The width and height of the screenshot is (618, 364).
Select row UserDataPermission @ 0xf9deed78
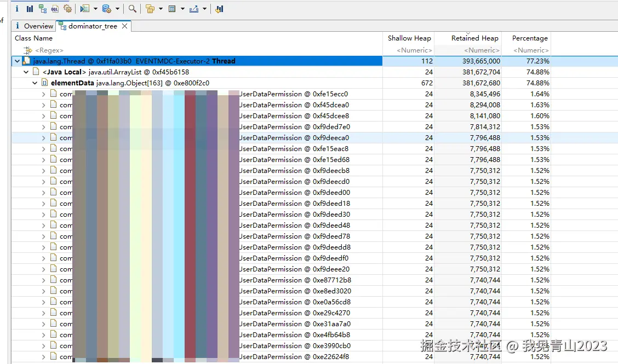(x=281, y=236)
